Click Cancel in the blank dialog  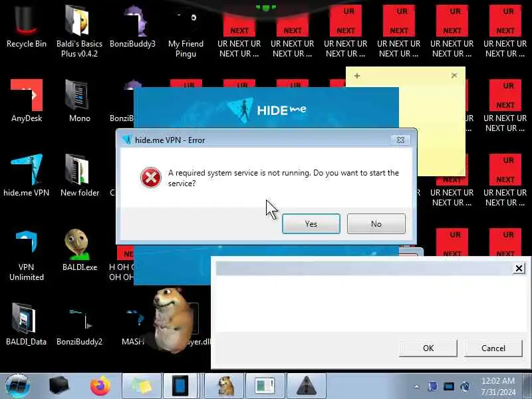pyautogui.click(x=493, y=348)
